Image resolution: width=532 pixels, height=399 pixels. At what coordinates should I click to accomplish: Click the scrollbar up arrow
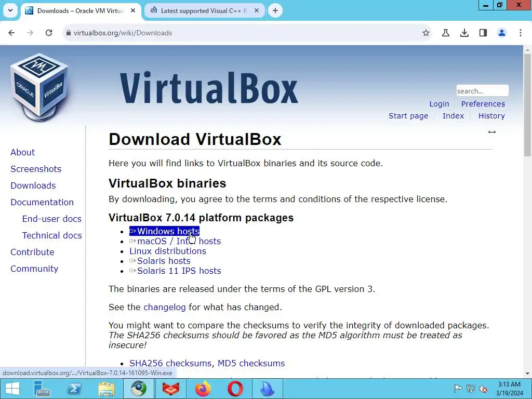pyautogui.click(x=527, y=49)
